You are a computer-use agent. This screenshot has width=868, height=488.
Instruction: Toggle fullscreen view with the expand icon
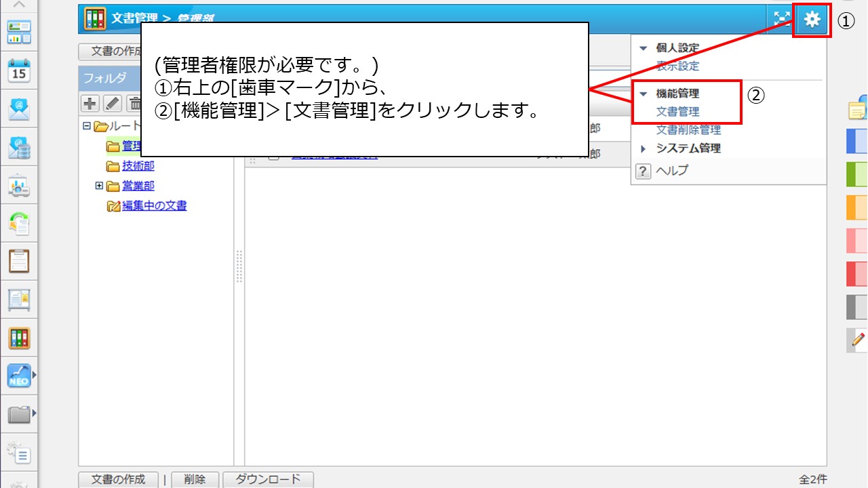782,20
